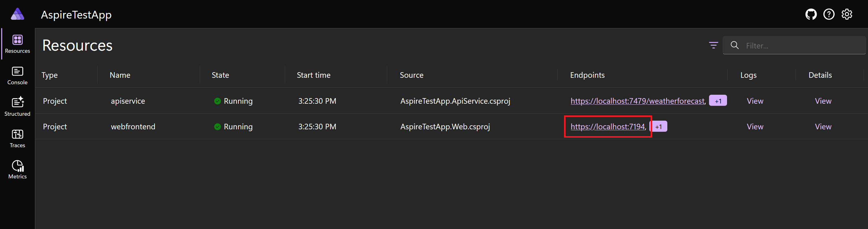Image resolution: width=868 pixels, height=229 pixels.
Task: Open the Metrics page
Action: 18,170
